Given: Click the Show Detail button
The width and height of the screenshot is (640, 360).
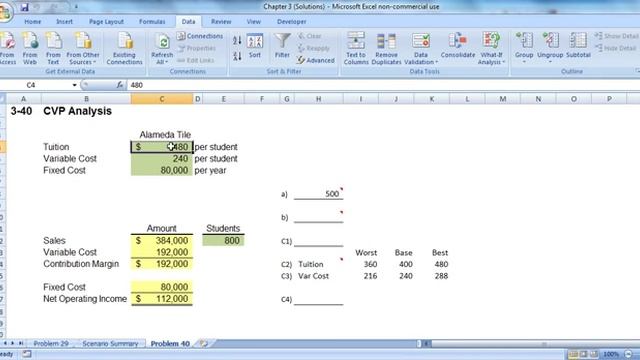Looking at the screenshot, I should click(616, 36).
